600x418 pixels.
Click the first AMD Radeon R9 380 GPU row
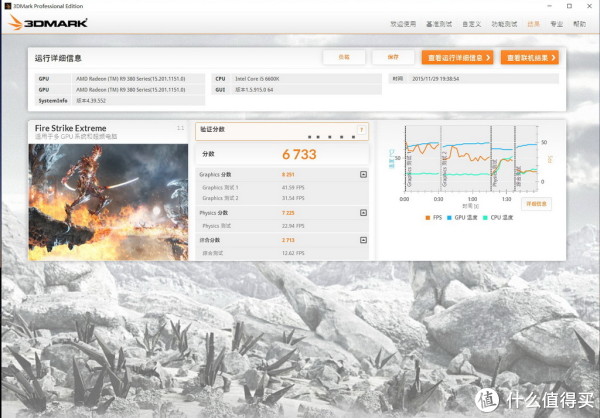[x=120, y=78]
